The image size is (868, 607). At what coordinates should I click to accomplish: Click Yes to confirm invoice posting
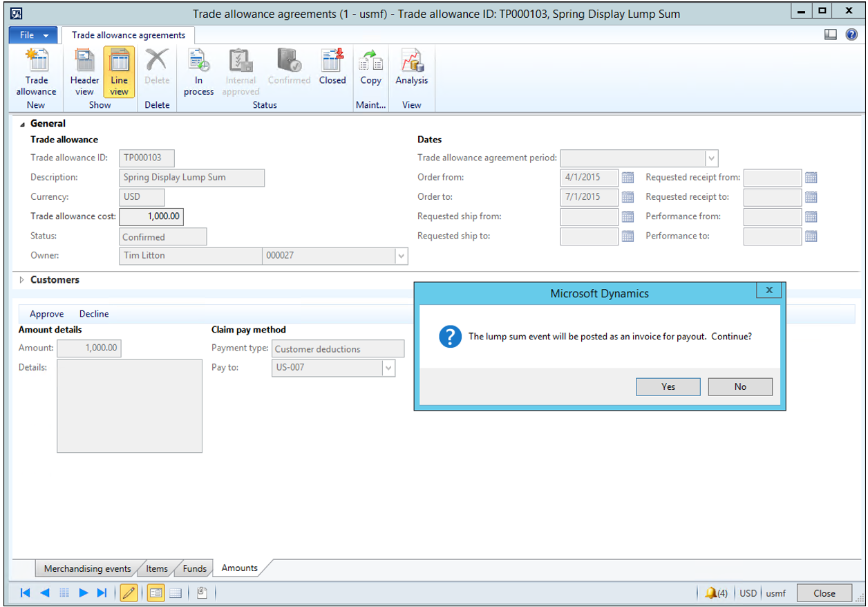tap(668, 386)
